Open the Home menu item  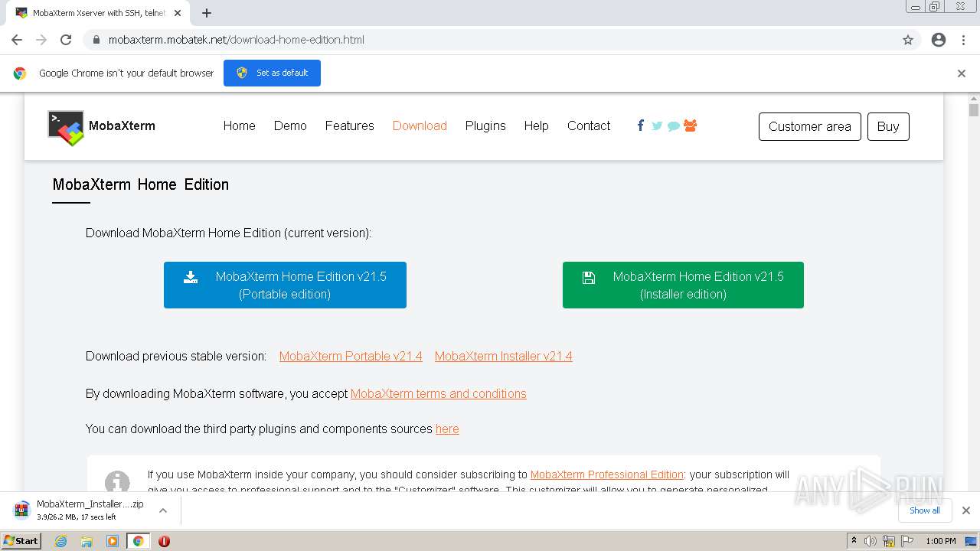(x=240, y=126)
